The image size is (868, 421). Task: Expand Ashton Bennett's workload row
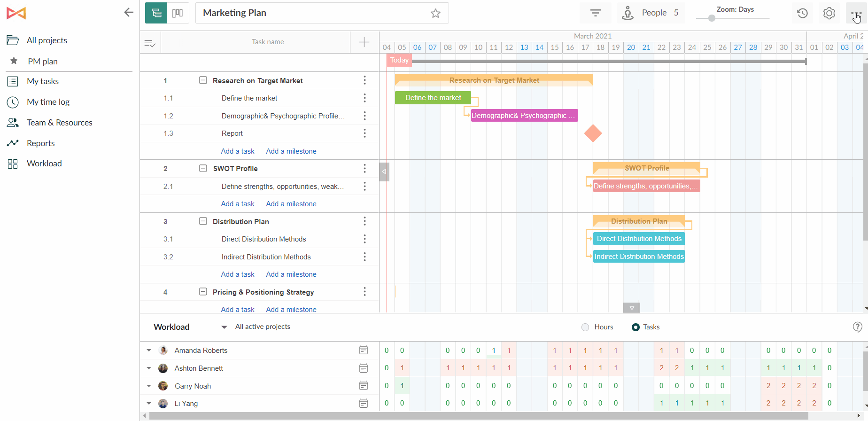point(149,368)
